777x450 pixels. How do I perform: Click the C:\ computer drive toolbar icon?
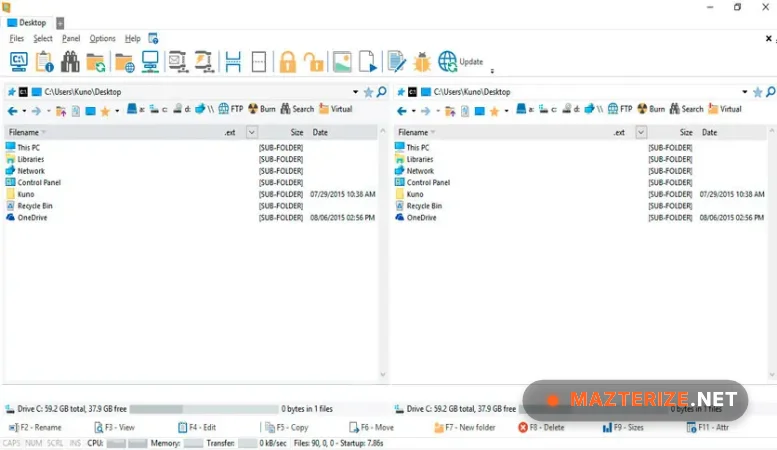coord(19,62)
